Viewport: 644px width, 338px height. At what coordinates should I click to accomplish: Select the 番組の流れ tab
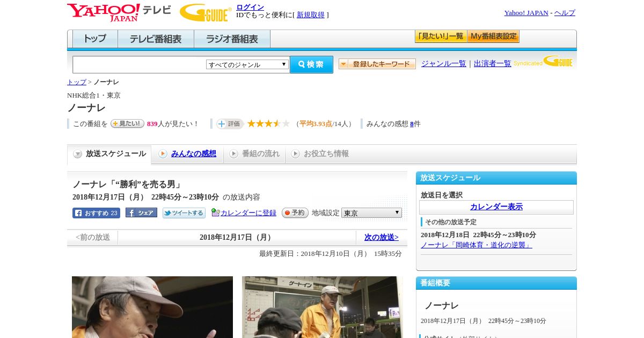[x=255, y=154]
